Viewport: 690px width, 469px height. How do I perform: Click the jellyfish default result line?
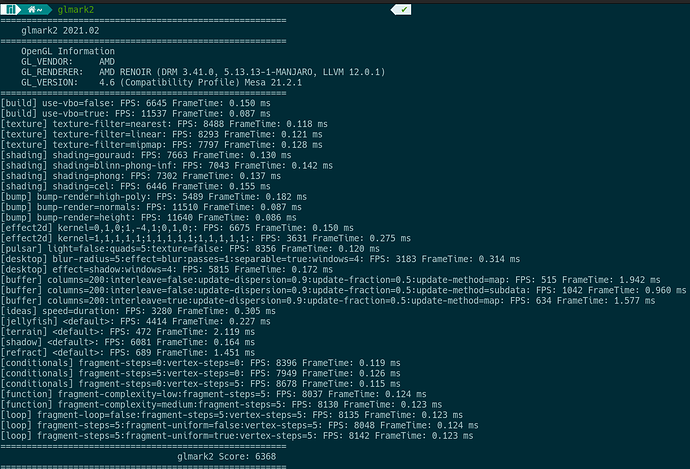136,321
